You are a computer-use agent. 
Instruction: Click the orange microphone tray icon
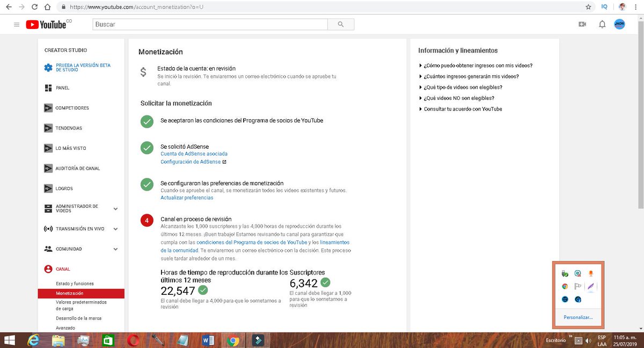coord(591,274)
